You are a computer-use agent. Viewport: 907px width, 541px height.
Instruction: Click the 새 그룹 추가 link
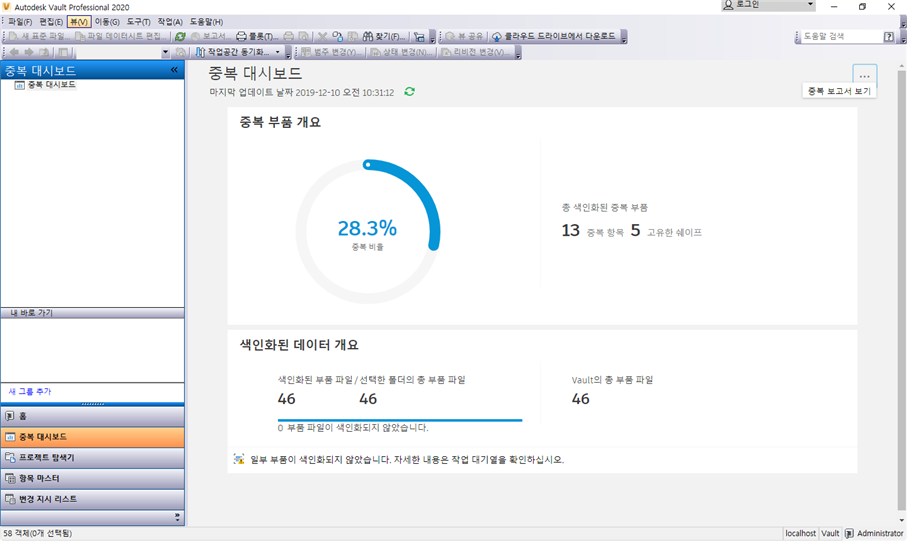30,392
